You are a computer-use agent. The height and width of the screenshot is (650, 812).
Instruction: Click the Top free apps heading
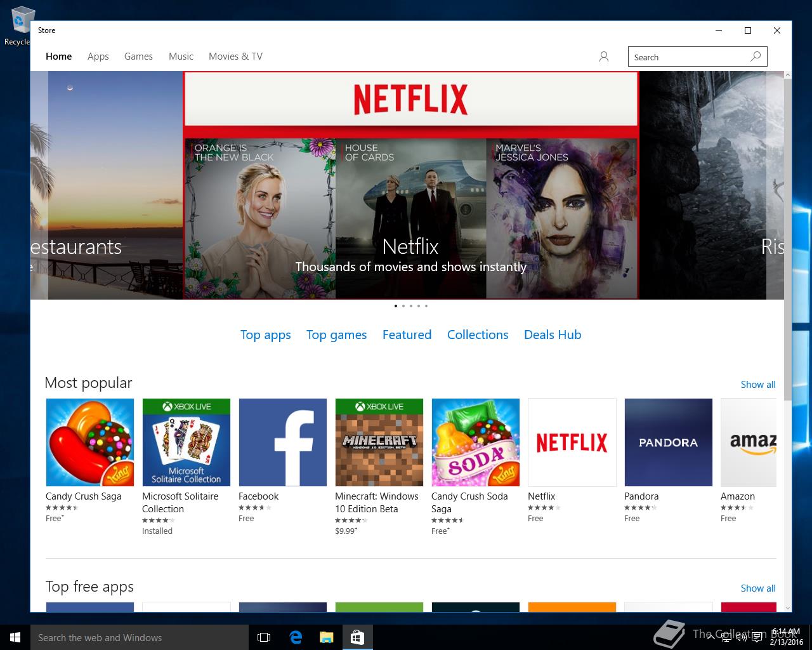click(x=89, y=587)
